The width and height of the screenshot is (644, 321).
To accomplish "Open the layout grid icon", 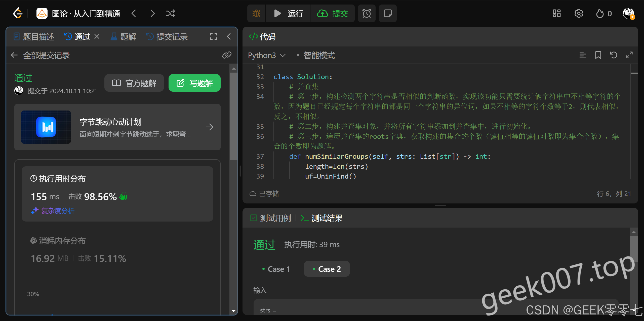I will click(556, 13).
